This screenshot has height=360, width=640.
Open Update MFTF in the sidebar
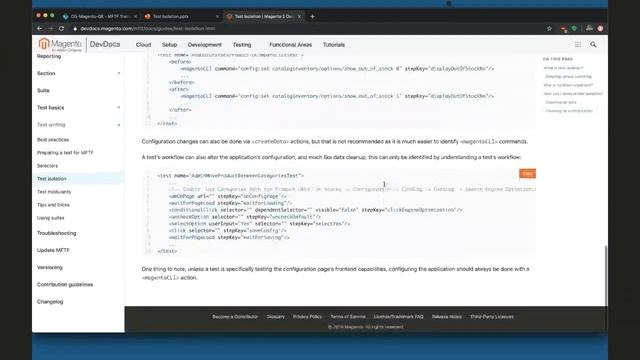tap(53, 250)
